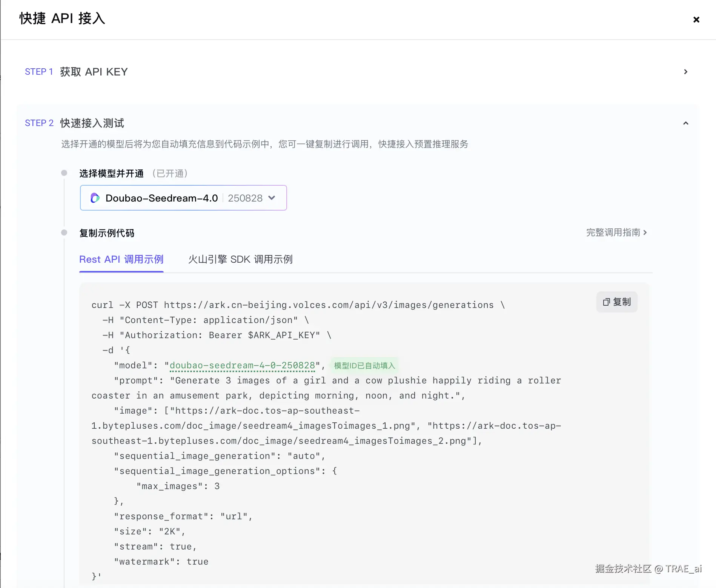The image size is (716, 588).
Task: Click the STEP 2 label text
Action: coord(39,123)
